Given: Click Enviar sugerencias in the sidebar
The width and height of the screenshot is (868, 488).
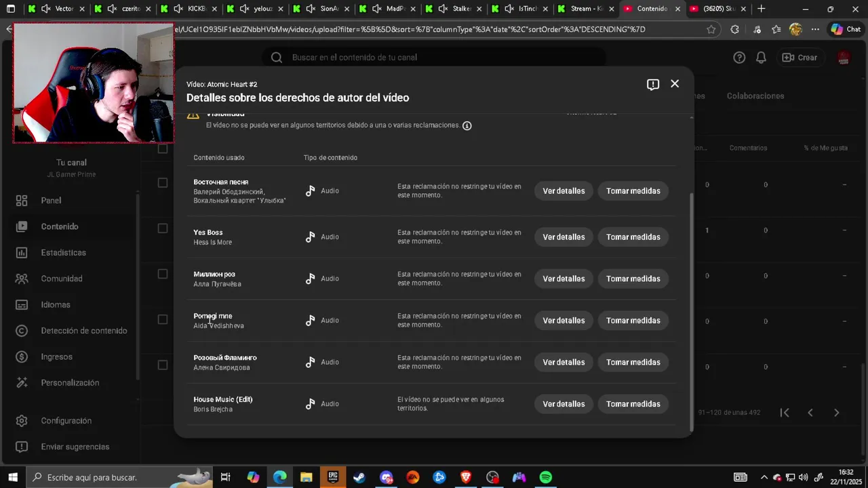Looking at the screenshot, I should [75, 447].
